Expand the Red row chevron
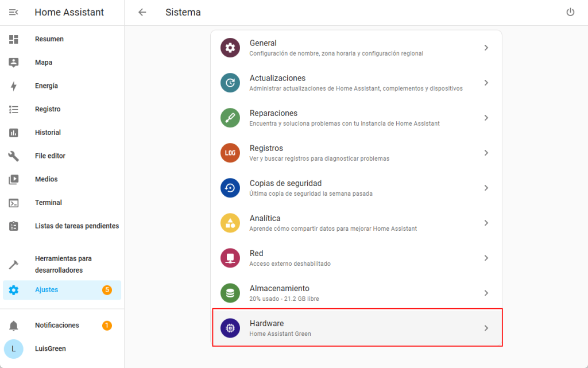 486,258
